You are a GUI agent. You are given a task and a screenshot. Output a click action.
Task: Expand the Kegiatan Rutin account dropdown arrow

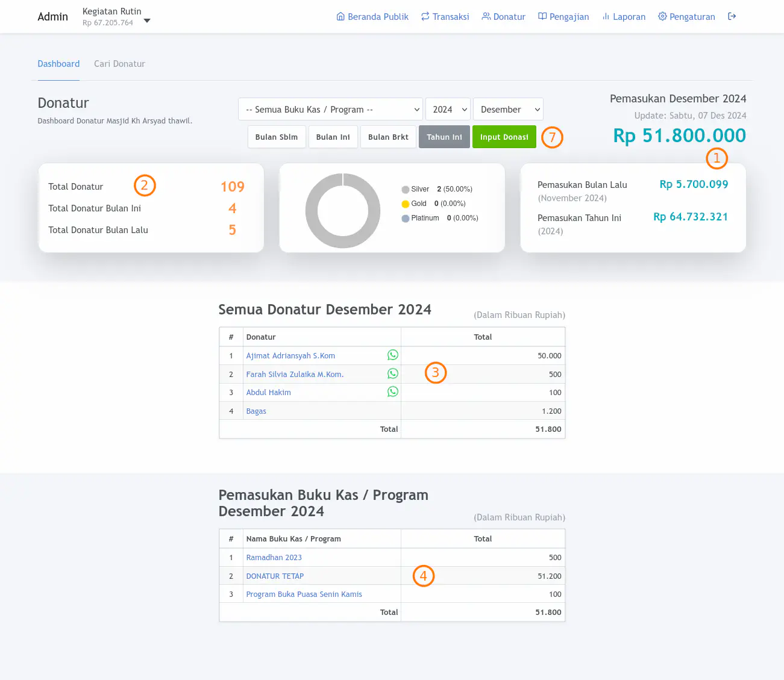147,21
